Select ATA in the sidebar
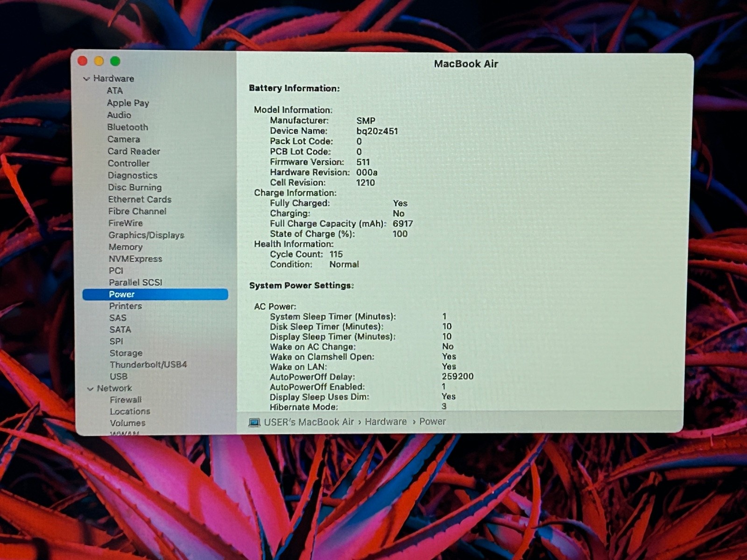747x560 pixels. tap(115, 91)
